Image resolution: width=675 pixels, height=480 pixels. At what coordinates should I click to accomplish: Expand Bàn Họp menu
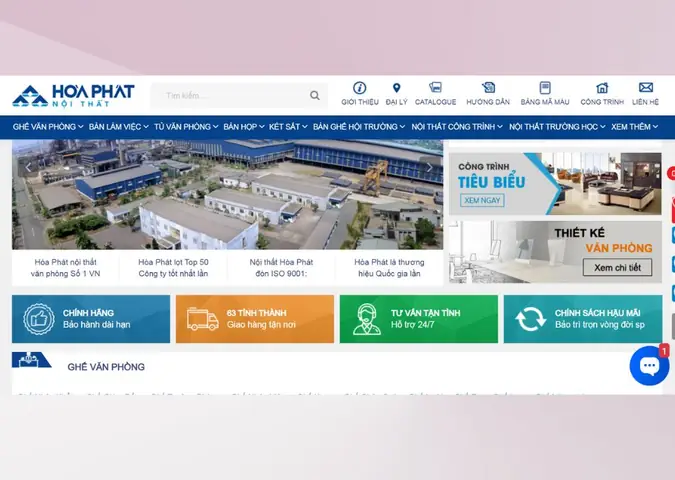pos(244,127)
